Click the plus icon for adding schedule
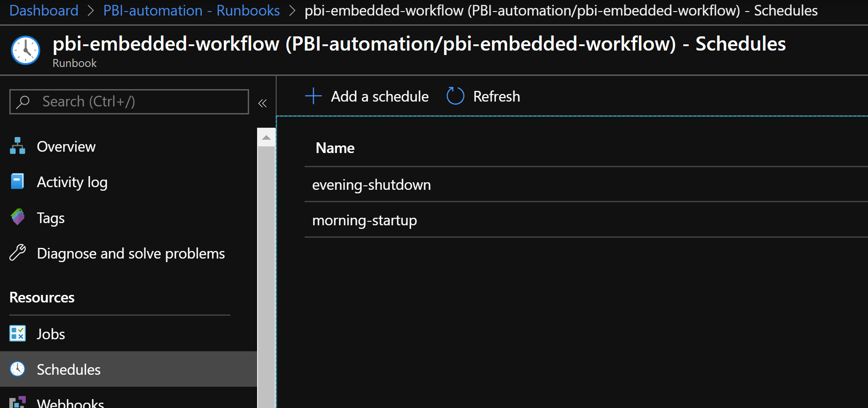 tap(313, 96)
